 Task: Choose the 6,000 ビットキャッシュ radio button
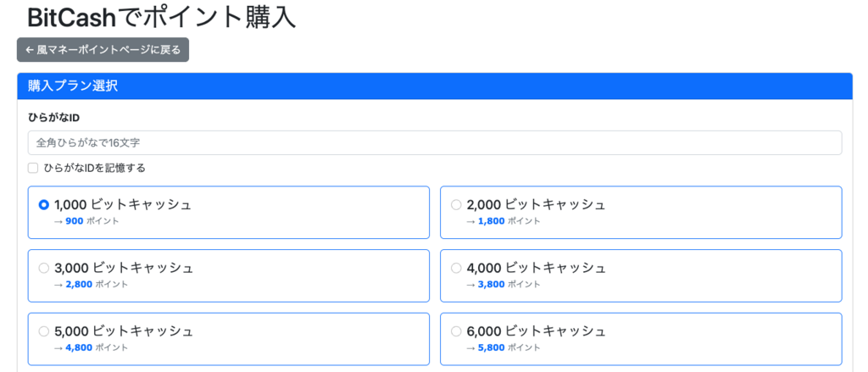point(456,331)
